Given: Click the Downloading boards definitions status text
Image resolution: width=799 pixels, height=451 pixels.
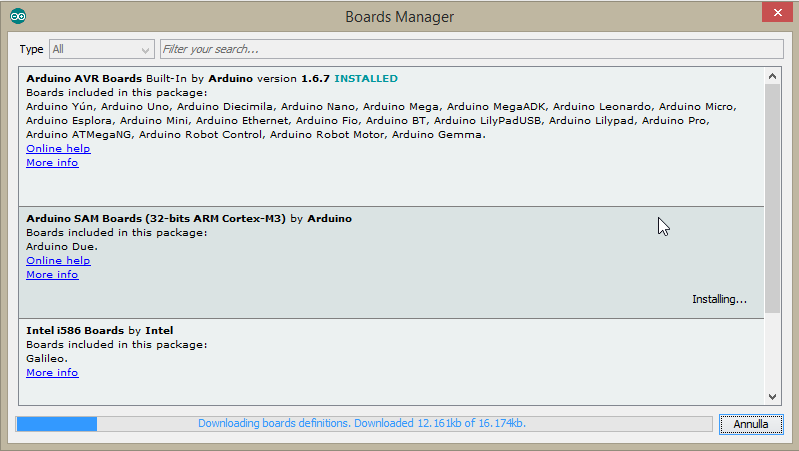Looking at the screenshot, I should [x=362, y=423].
